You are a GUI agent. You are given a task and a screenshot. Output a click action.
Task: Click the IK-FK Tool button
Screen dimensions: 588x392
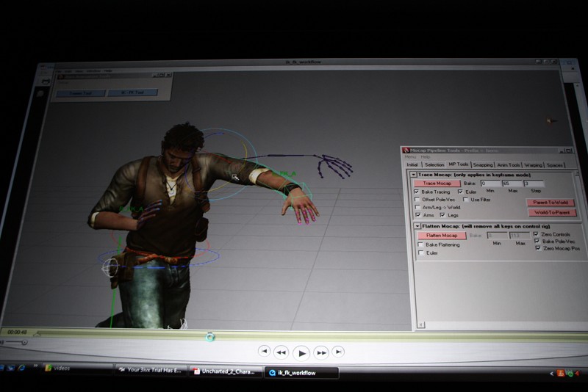[x=132, y=92]
